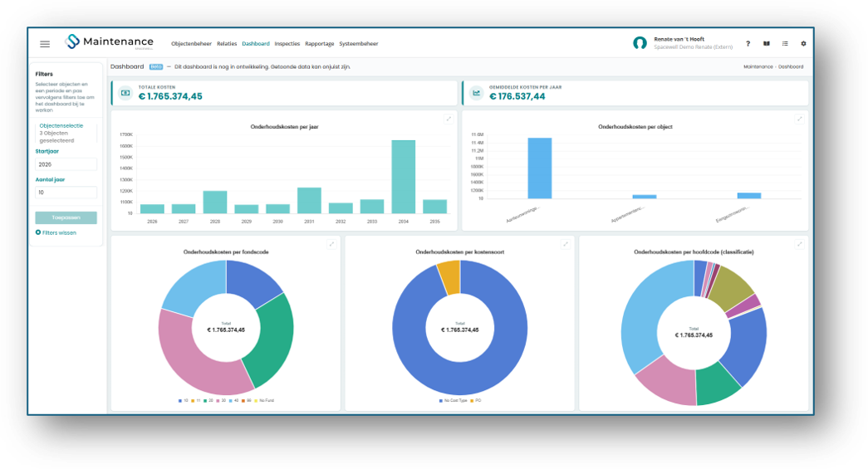Image resolution: width=868 pixels, height=469 pixels.
Task: Click the Beta badge next to Dashboard
Action: pyautogui.click(x=156, y=67)
